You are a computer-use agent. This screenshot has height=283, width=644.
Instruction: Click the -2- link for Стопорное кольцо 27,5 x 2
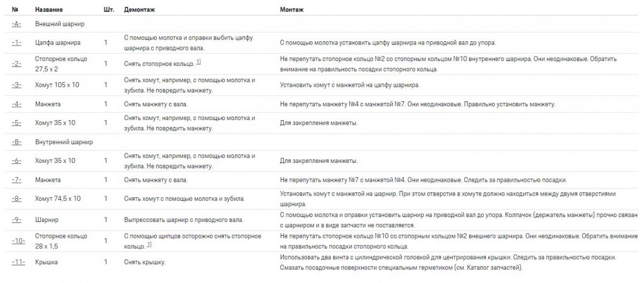tap(16, 64)
